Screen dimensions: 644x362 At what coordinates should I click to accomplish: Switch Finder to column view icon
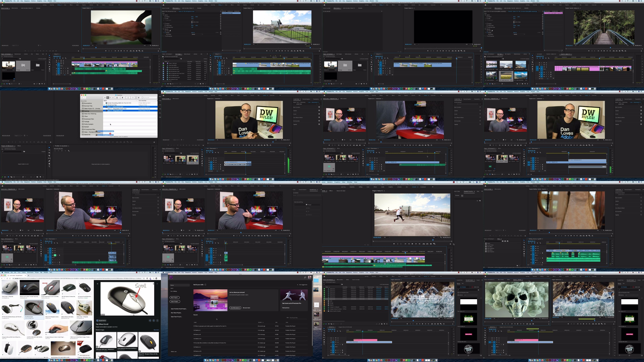[x=110, y=98]
